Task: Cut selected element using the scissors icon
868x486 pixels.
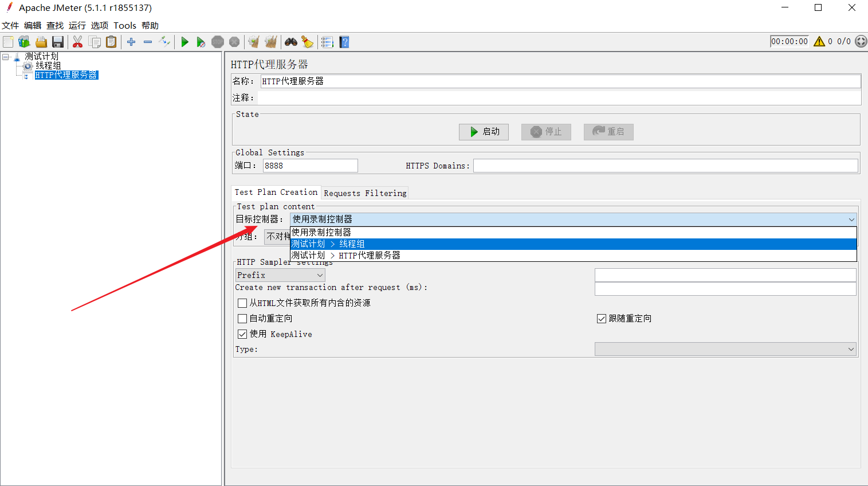Action: pyautogui.click(x=77, y=41)
